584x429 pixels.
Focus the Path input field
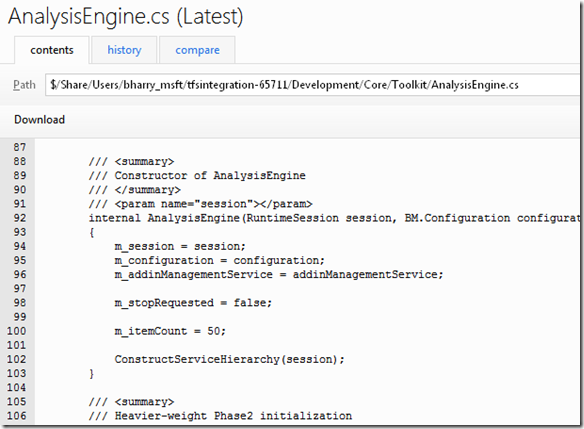pyautogui.click(x=314, y=85)
